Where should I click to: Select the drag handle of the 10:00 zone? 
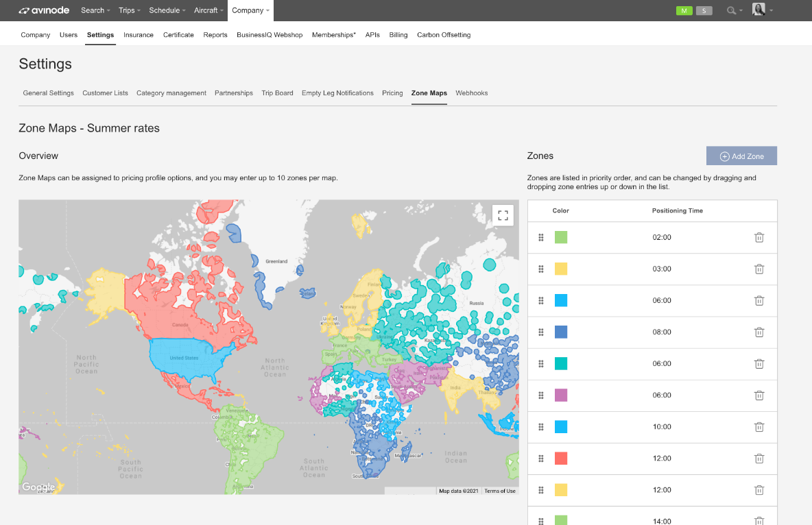[540, 427]
